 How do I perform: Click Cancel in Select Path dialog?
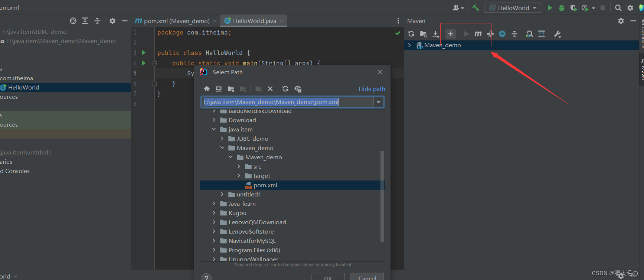(x=367, y=277)
